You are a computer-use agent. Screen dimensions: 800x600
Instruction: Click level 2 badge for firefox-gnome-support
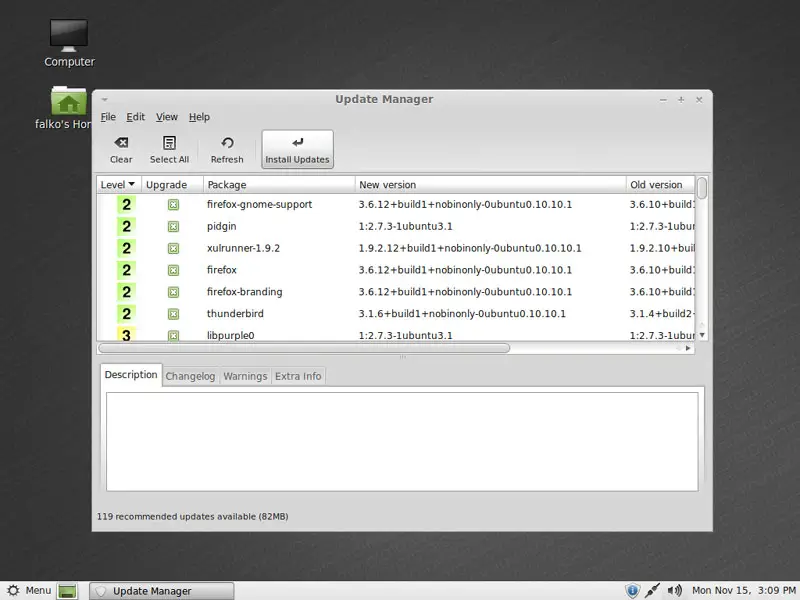point(126,205)
